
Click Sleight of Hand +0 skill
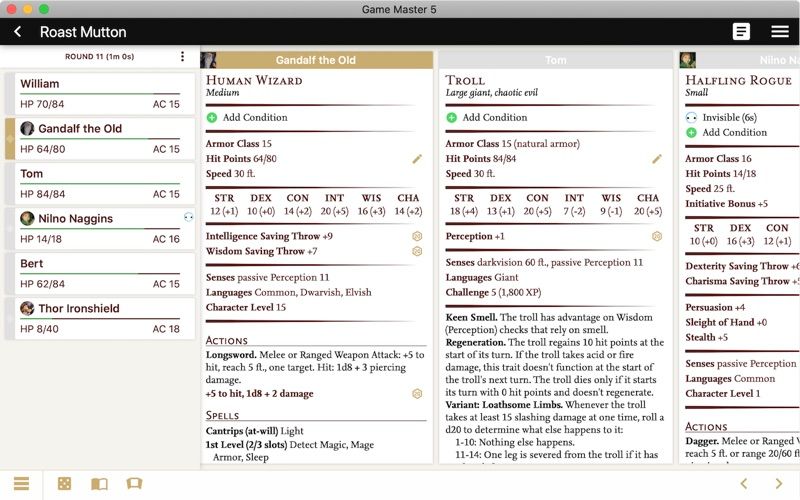(726, 322)
